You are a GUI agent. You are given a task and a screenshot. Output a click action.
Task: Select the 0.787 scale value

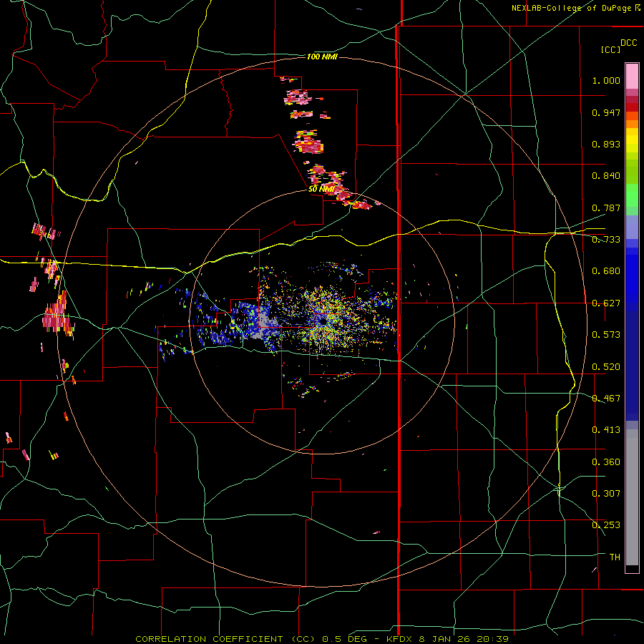coord(606,208)
